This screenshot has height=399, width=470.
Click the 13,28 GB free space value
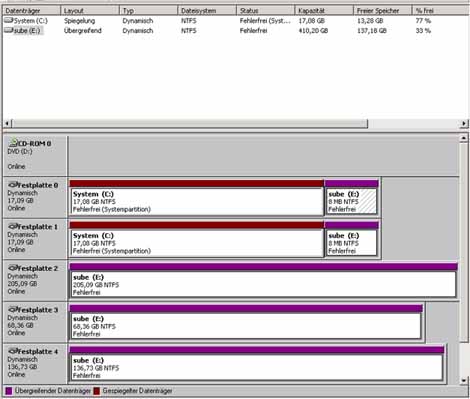pos(370,21)
